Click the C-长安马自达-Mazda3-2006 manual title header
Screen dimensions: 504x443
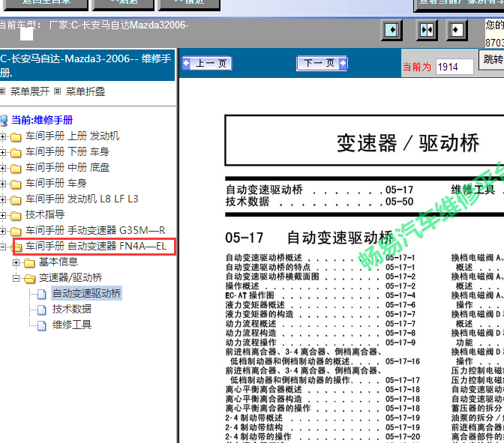tap(87, 65)
